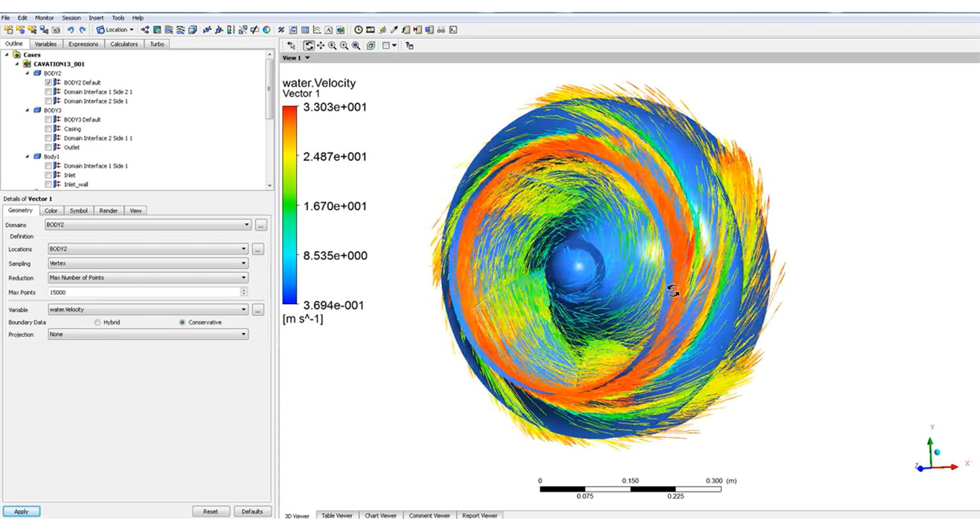This screenshot has width=980, height=530.
Task: Switch to the Symbol tab
Action: [78, 211]
